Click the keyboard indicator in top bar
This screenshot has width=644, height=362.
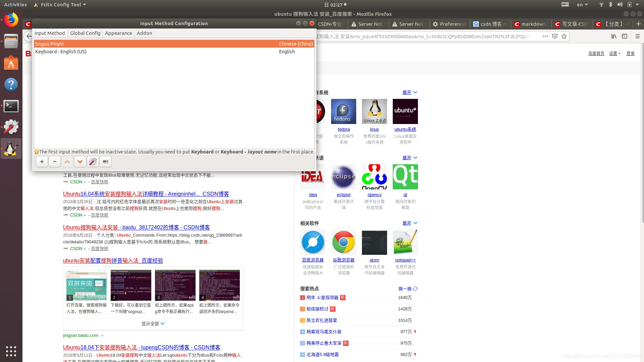565,4
